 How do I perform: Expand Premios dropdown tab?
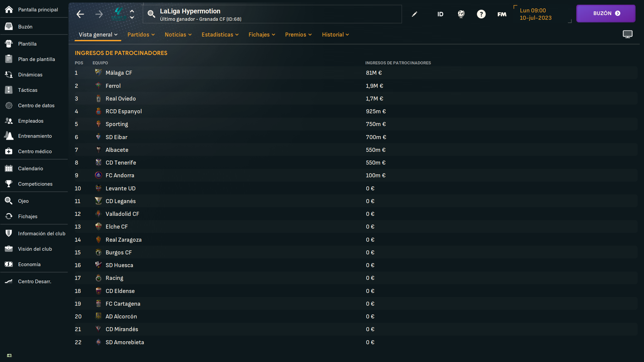(299, 35)
